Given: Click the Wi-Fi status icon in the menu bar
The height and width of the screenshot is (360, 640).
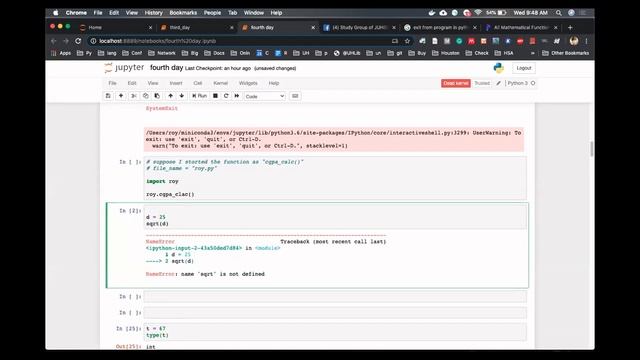Looking at the screenshot, I should point(478,13).
